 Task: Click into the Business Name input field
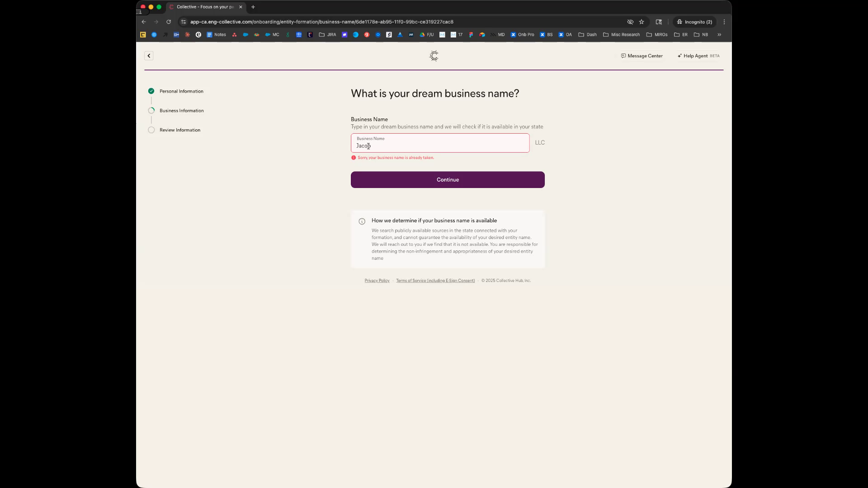click(439, 144)
